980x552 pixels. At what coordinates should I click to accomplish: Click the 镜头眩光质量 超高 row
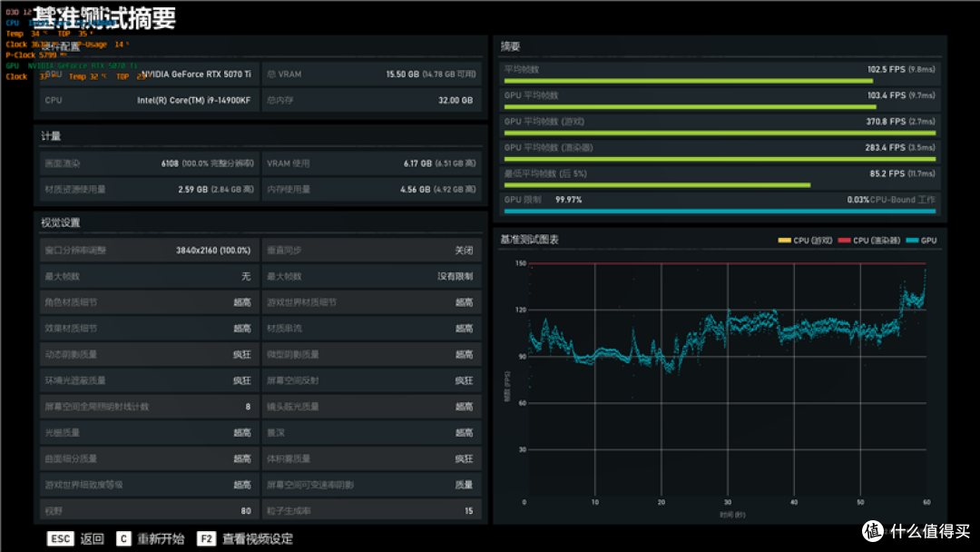(371, 407)
